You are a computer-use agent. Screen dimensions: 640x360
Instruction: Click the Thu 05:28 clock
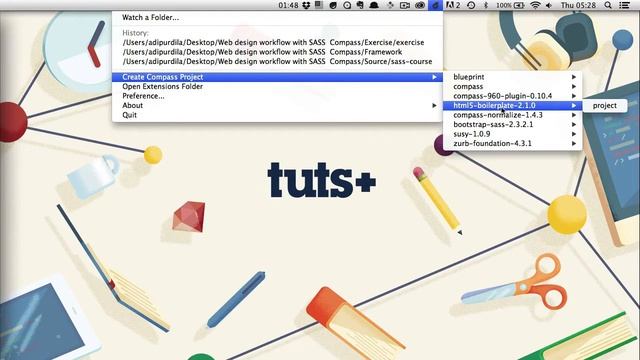click(x=578, y=5)
